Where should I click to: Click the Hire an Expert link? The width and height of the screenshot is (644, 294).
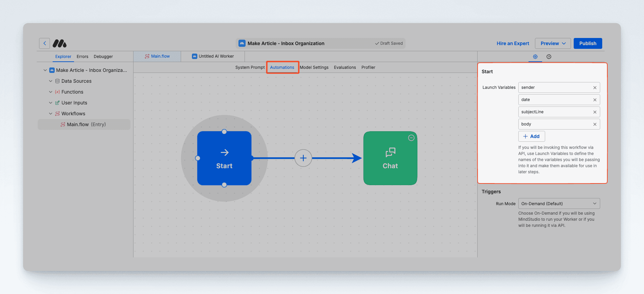pyautogui.click(x=513, y=43)
